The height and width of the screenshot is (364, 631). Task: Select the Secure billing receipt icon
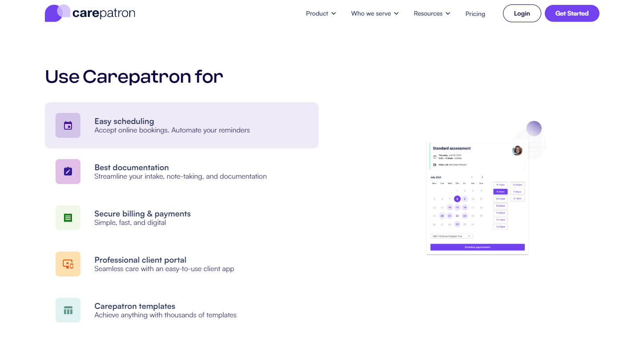point(68,218)
